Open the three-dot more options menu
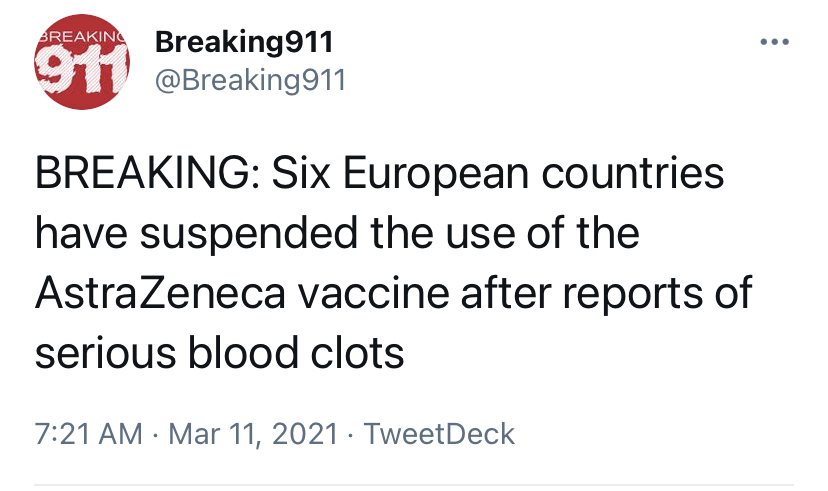 click(x=775, y=42)
